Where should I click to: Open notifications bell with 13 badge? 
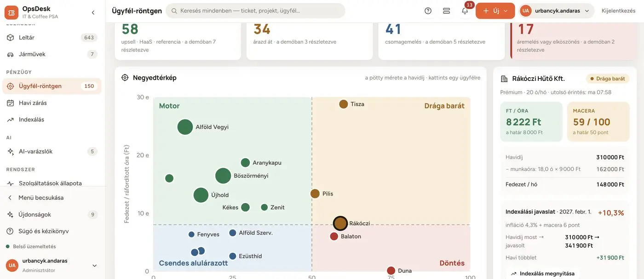coord(465,11)
